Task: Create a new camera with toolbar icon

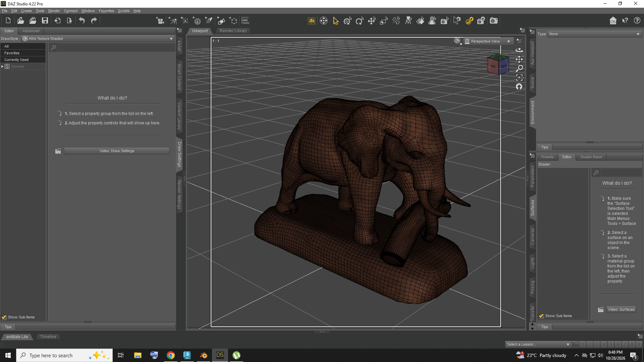Action: click(x=160, y=21)
